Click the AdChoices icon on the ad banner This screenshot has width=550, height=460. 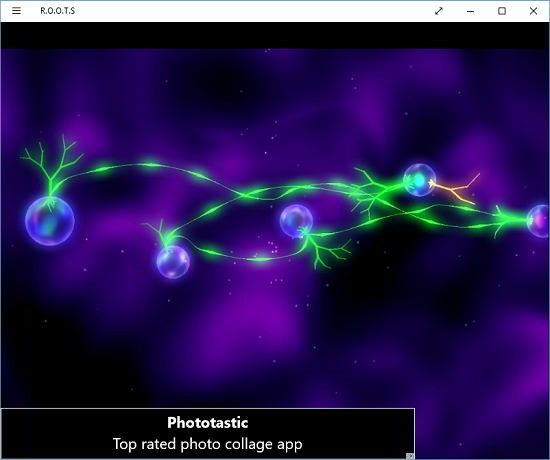pyautogui.click(x=410, y=456)
